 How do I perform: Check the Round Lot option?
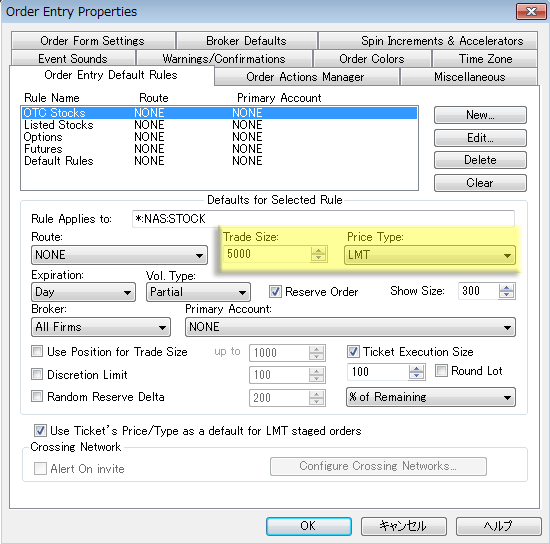coord(441,371)
